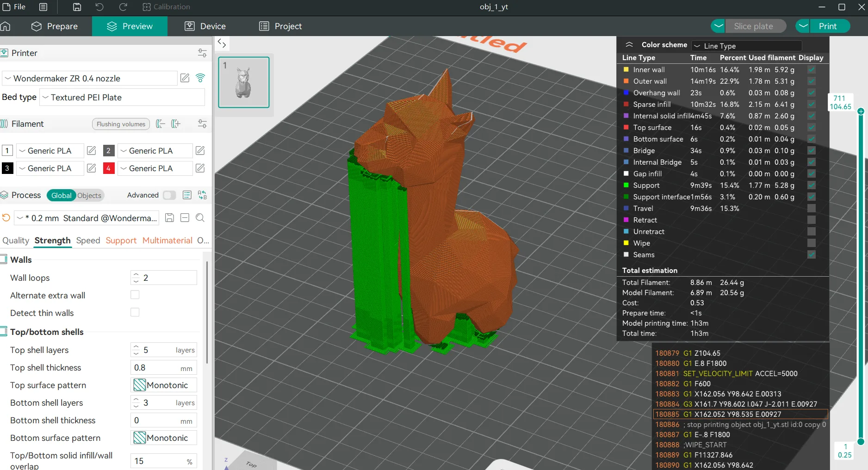Toggle Seams display checkbox
868x470 pixels.
coord(812,254)
